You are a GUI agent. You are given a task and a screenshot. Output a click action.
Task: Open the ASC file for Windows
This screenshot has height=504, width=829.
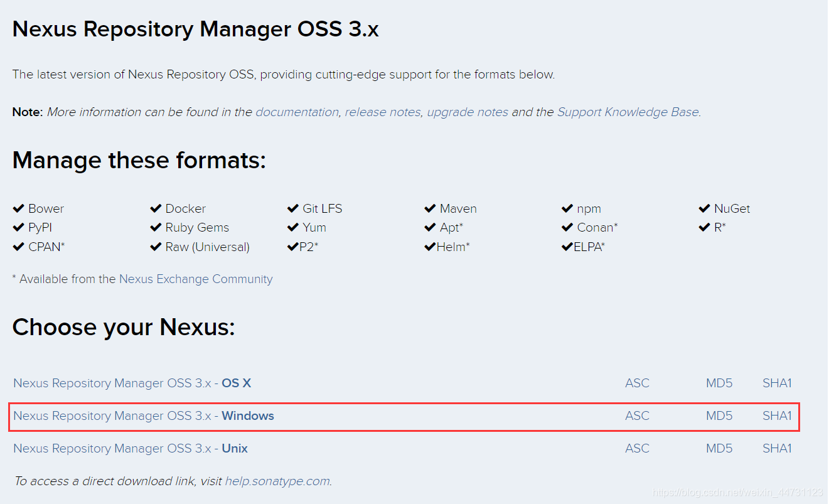coord(637,416)
